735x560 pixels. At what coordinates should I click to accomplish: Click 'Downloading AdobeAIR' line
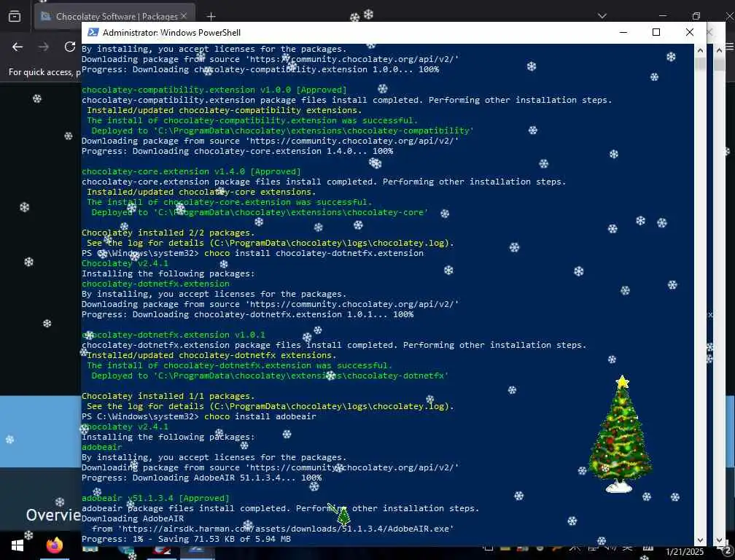133,518
